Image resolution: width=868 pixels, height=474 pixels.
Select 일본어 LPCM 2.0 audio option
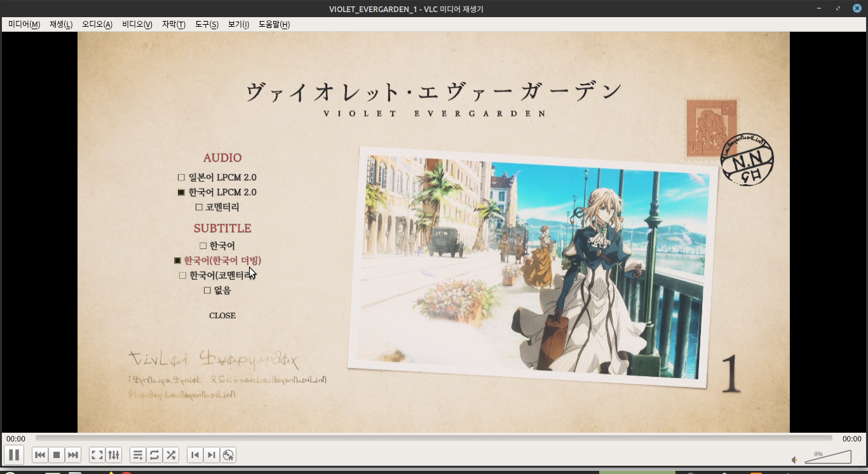click(x=217, y=177)
